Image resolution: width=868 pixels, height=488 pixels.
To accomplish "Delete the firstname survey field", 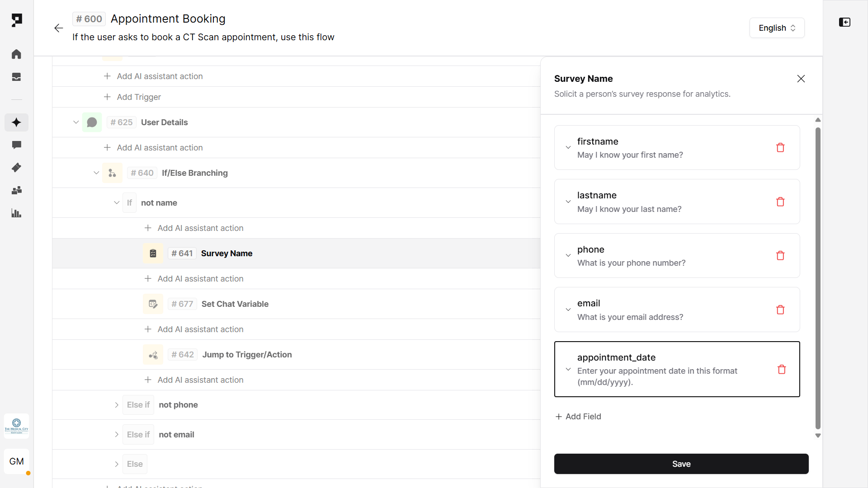I will (x=780, y=148).
